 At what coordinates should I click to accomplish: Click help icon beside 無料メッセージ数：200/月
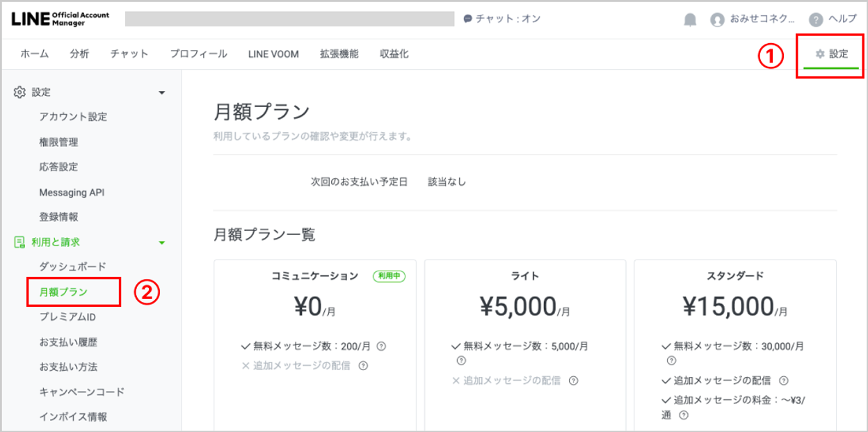pyautogui.click(x=381, y=346)
